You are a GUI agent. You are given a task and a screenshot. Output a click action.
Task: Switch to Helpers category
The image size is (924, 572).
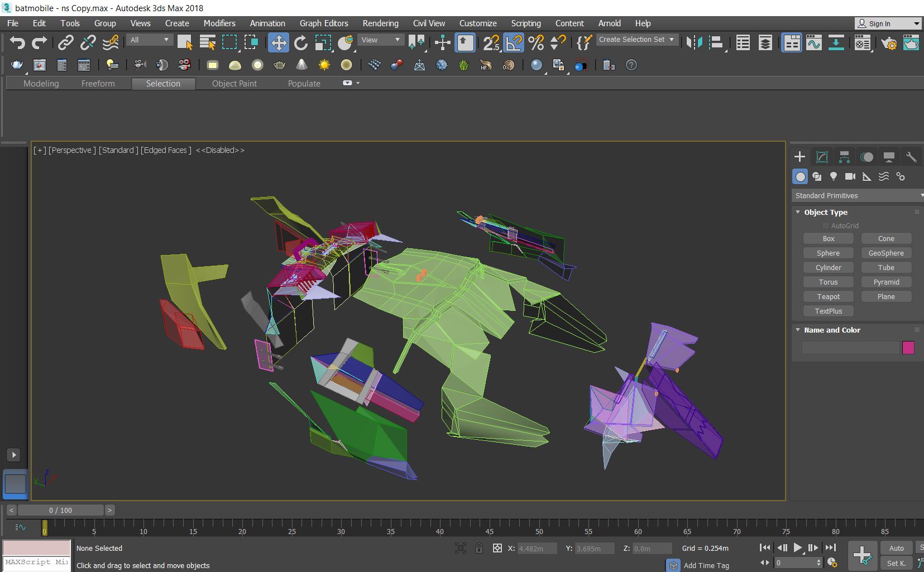[x=867, y=176]
